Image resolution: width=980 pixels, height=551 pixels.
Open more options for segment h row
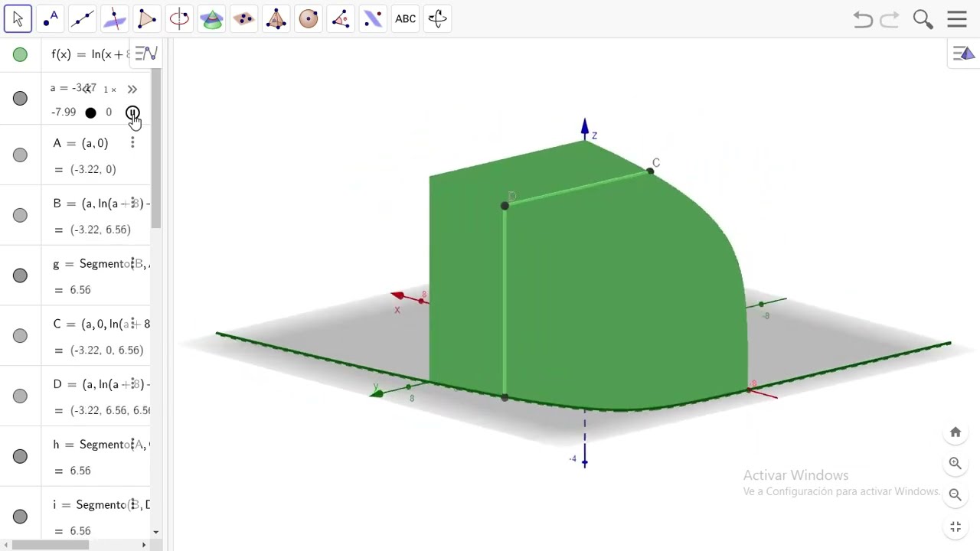coord(132,445)
